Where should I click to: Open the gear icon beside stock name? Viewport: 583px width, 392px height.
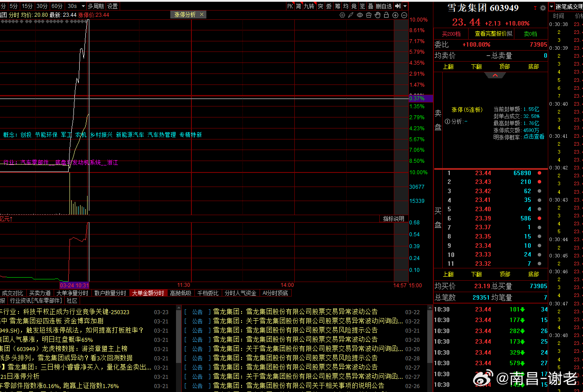click(543, 8)
